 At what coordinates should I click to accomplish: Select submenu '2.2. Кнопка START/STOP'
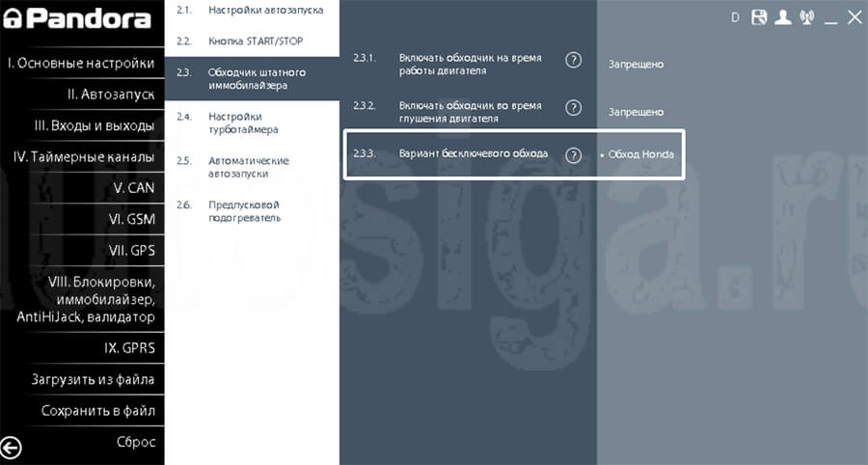pos(251,41)
